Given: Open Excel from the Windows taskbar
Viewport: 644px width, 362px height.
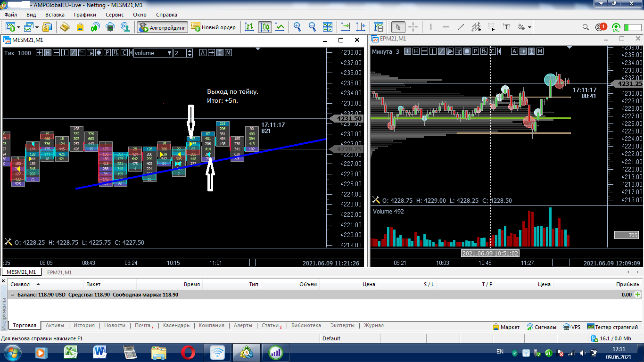Looking at the screenshot, I should point(71,352).
